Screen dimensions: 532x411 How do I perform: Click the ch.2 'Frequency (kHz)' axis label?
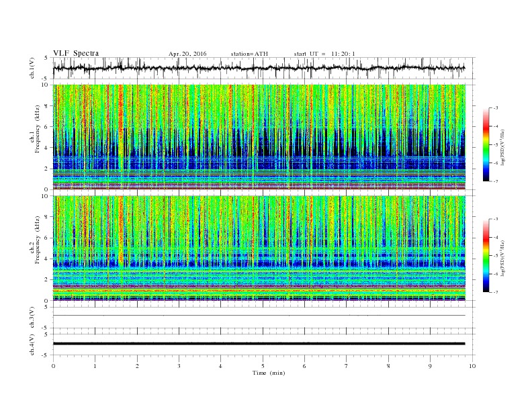[x=38, y=240]
